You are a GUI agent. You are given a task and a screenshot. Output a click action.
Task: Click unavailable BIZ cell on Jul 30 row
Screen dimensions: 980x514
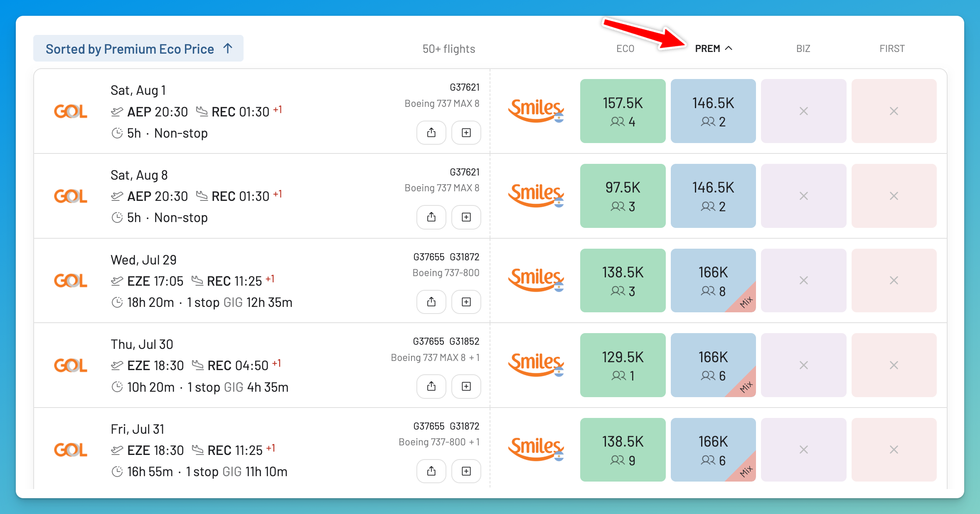(803, 365)
